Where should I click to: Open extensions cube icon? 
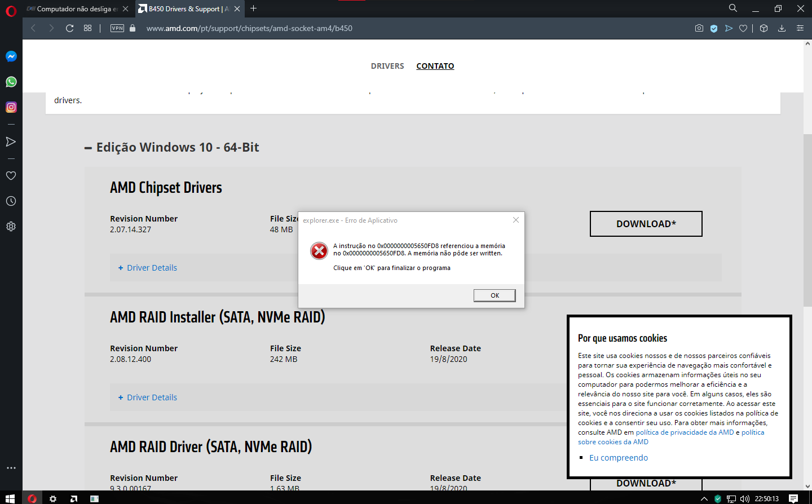tap(764, 28)
